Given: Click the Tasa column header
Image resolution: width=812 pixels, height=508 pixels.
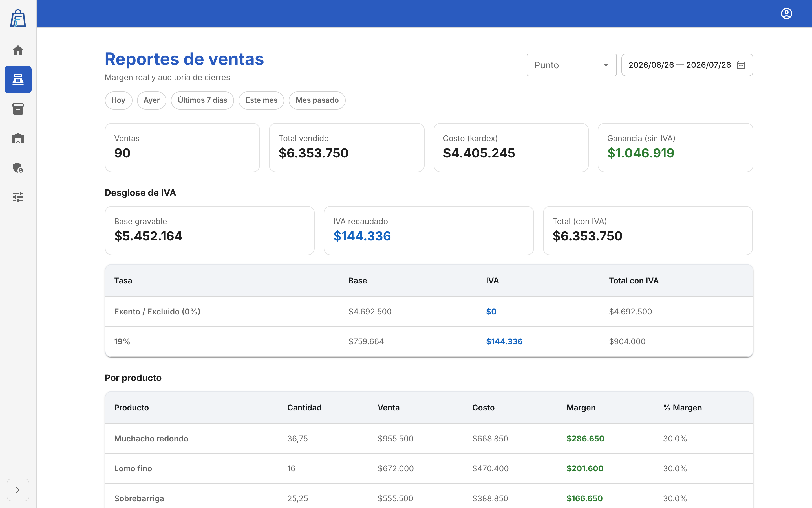Looking at the screenshot, I should [x=123, y=281].
